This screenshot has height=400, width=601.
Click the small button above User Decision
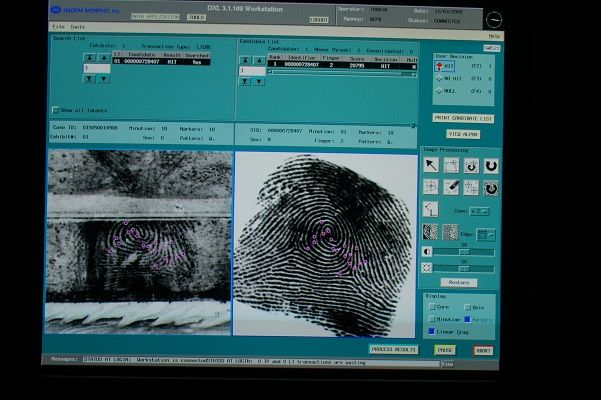[492, 48]
